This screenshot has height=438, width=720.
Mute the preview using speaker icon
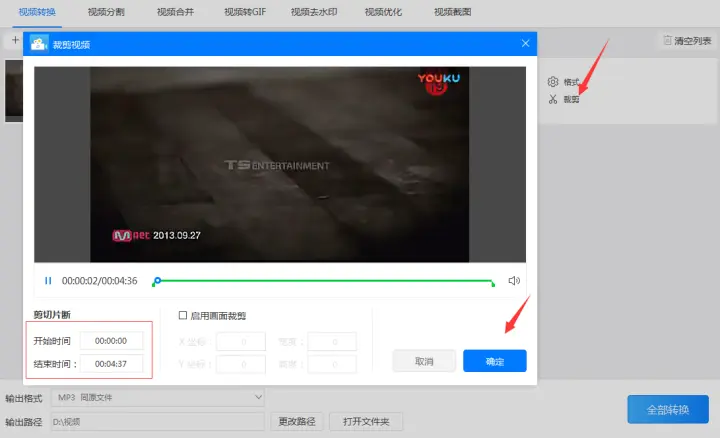click(514, 281)
